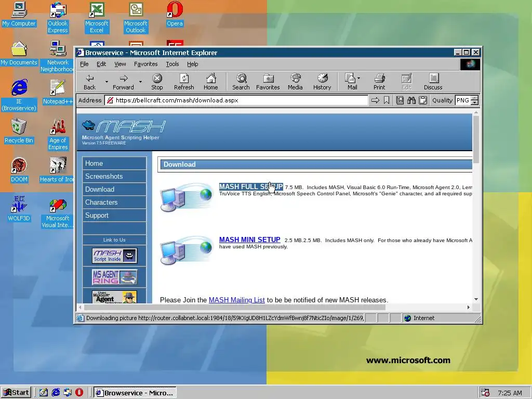The image size is (532, 399).
Task: Click the MASH Script Inside badge
Action: (115, 256)
